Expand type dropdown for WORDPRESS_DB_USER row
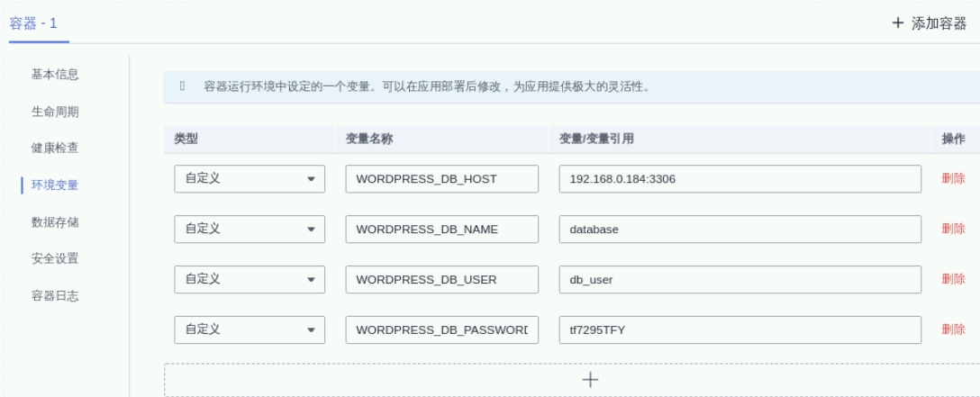Viewport: 980px width, 397px height. 250,280
